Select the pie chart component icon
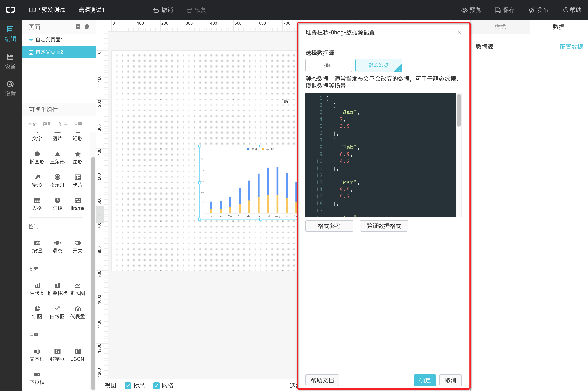Screen dimensions: 588x391 (x=37, y=309)
